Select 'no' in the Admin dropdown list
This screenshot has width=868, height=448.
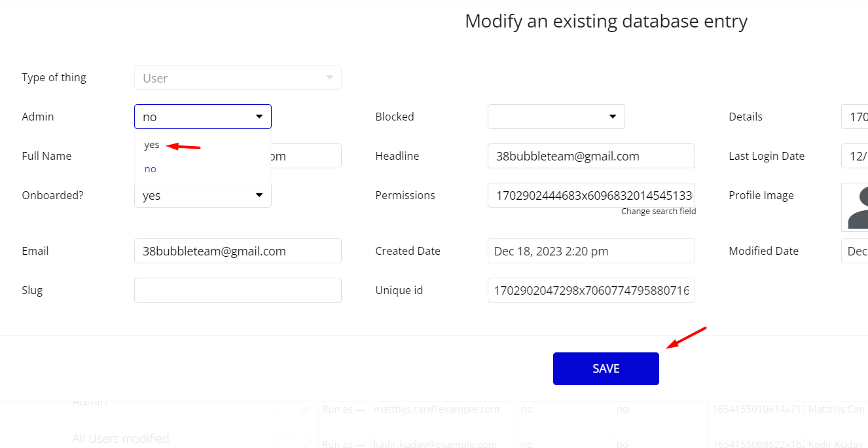tap(151, 169)
